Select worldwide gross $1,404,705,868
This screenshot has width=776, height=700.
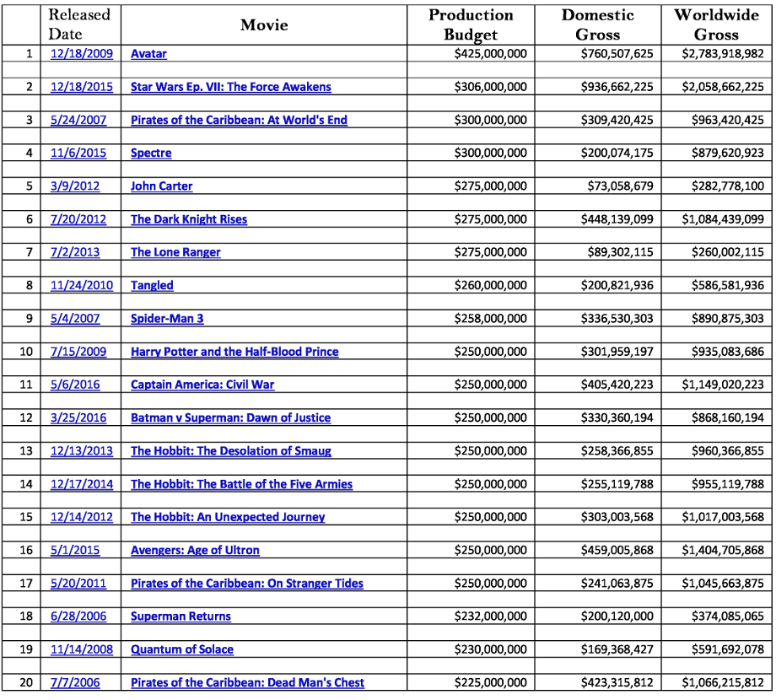(723, 550)
